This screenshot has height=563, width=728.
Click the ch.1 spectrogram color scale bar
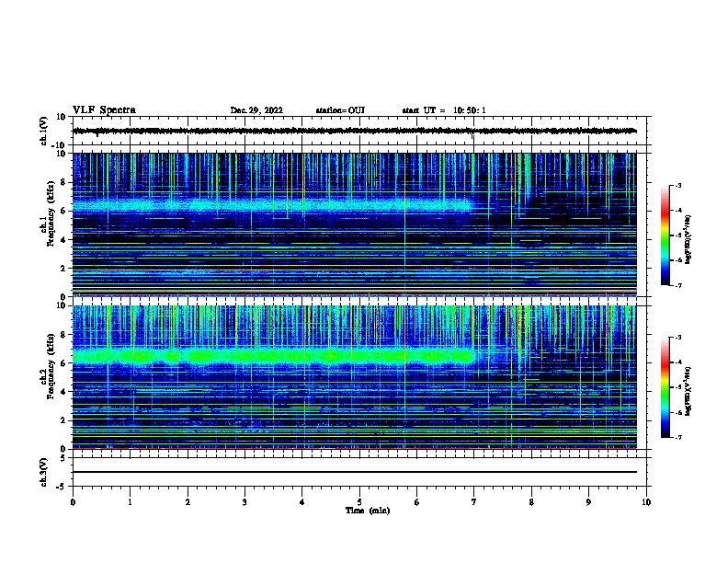tap(665, 236)
